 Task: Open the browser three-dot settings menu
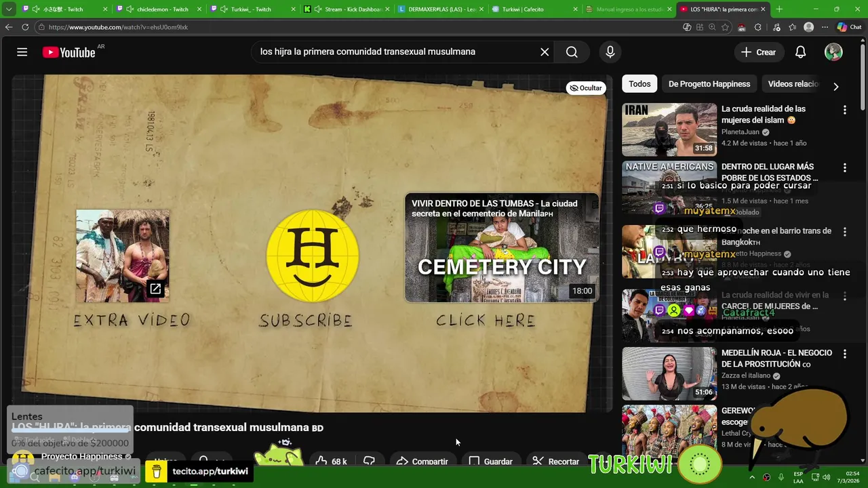(825, 27)
